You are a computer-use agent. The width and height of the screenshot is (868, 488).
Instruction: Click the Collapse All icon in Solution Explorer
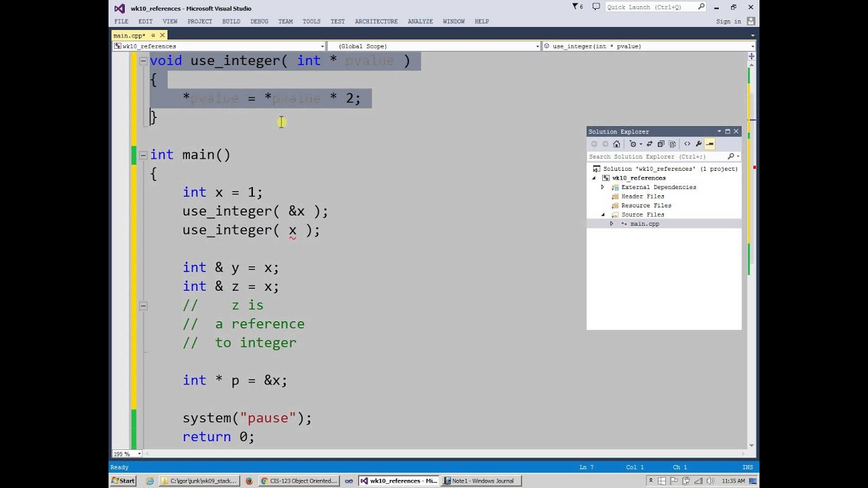(661, 144)
